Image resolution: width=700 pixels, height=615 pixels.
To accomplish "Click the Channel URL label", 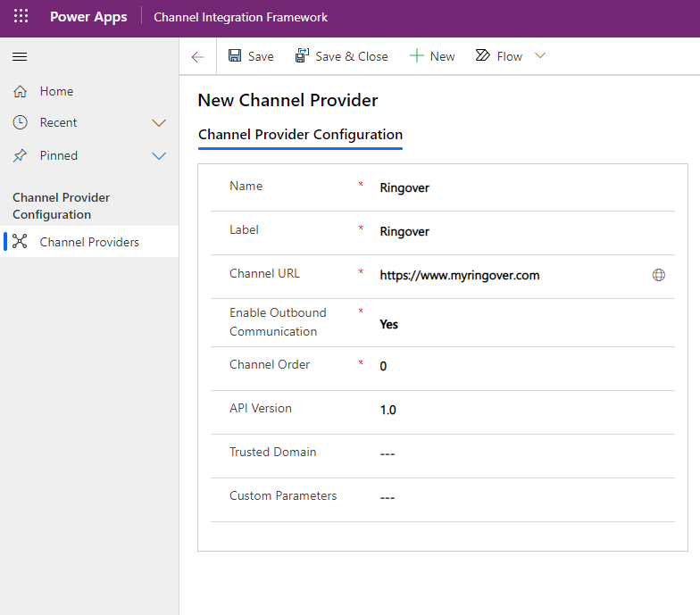I will pyautogui.click(x=264, y=273).
